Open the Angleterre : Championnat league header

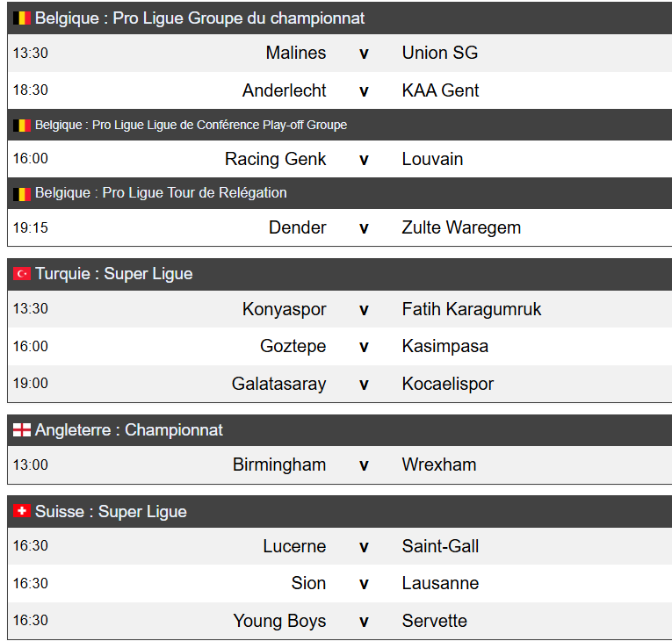click(129, 430)
